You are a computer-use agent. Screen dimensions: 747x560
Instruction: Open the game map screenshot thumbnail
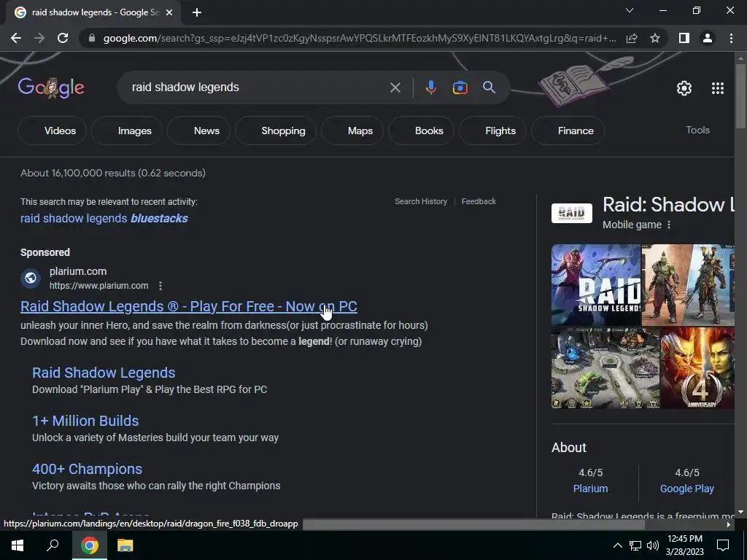[605, 367]
